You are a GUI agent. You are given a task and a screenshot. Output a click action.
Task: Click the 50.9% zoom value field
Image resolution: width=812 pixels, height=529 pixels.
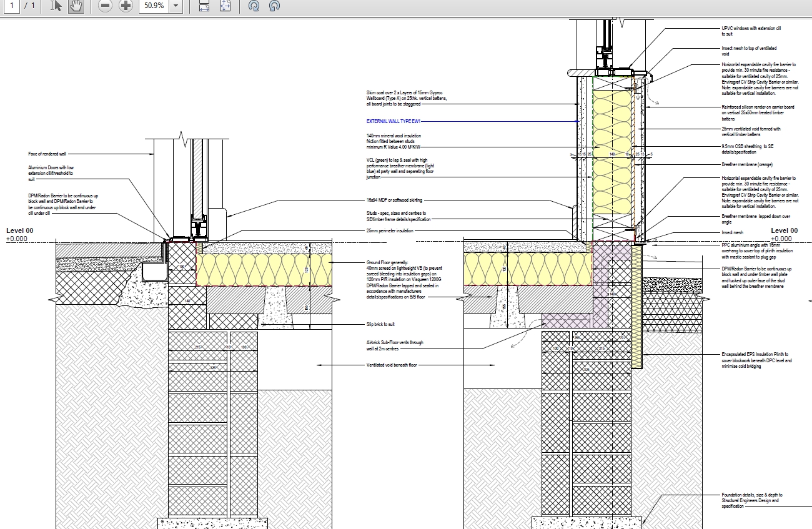(x=153, y=6)
